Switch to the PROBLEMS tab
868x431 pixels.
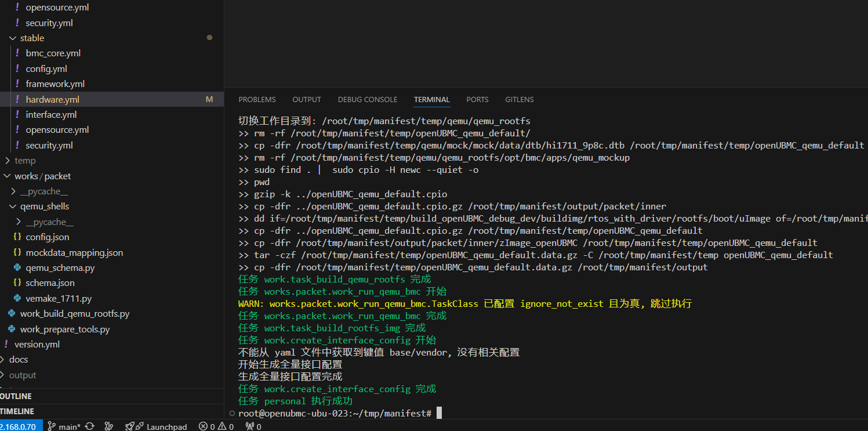257,100
